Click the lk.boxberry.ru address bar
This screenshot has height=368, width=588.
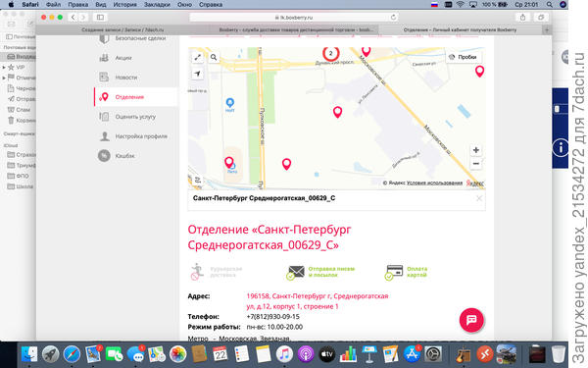coord(294,18)
